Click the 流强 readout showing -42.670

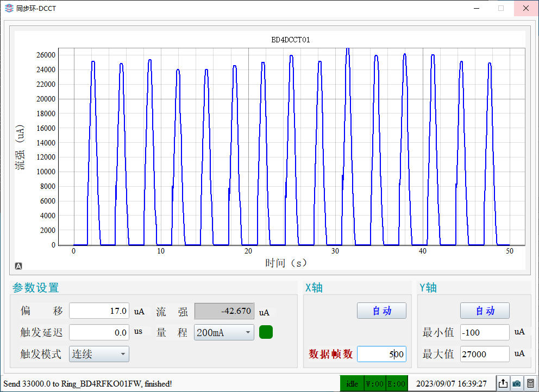tap(224, 311)
